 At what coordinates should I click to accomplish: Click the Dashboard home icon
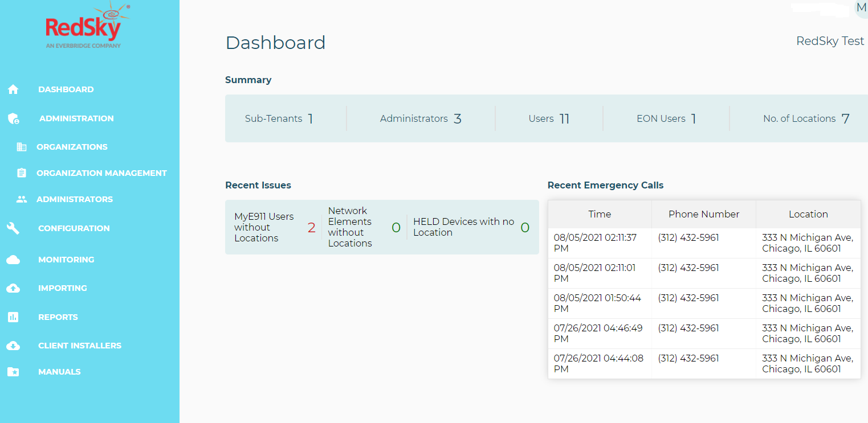[x=13, y=89]
